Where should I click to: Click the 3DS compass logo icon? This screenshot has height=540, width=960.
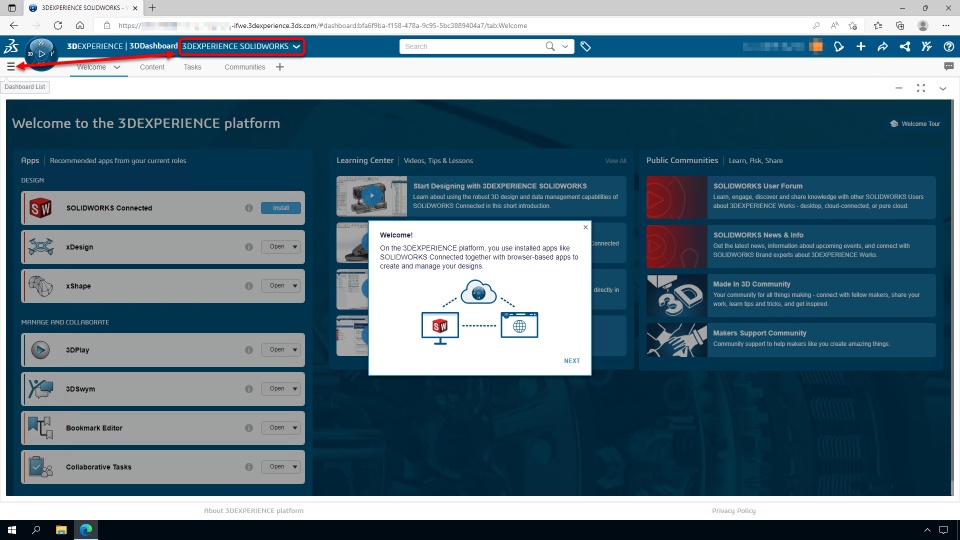click(11, 46)
